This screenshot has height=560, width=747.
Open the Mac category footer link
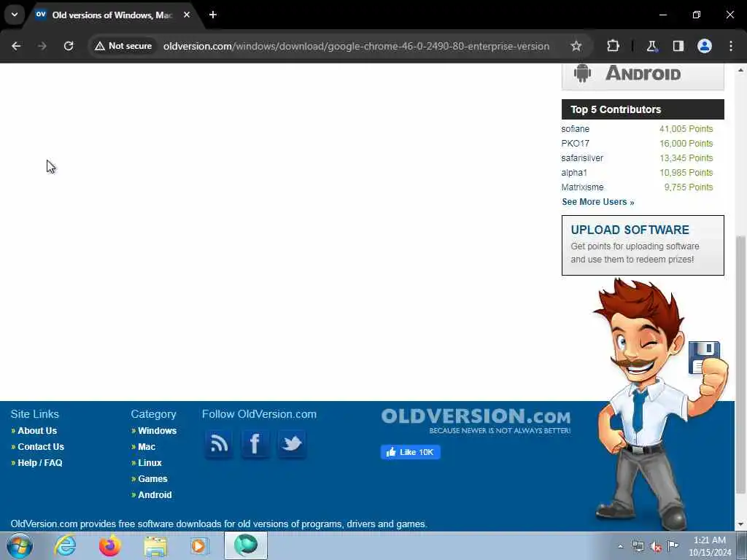pos(147,447)
